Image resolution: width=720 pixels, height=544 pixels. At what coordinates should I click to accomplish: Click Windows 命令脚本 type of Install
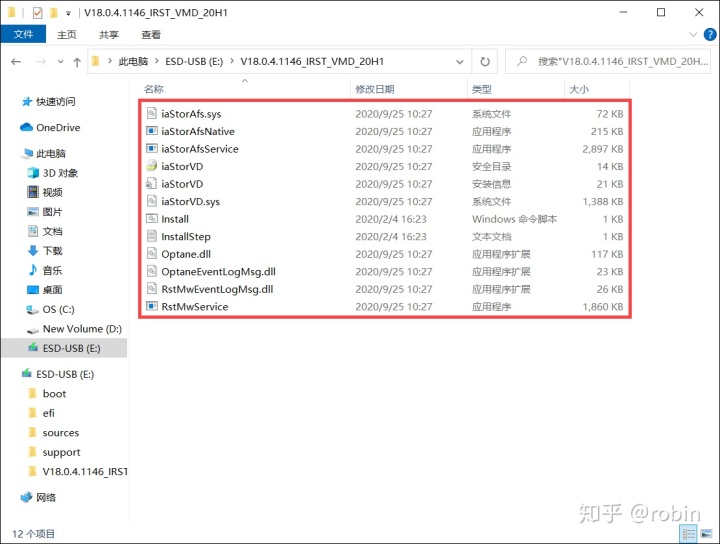(x=514, y=219)
